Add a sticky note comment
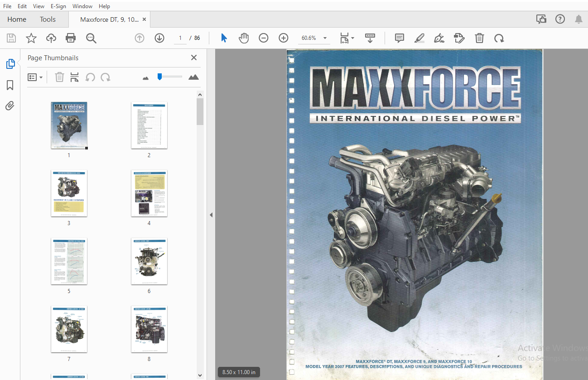 [x=400, y=38]
